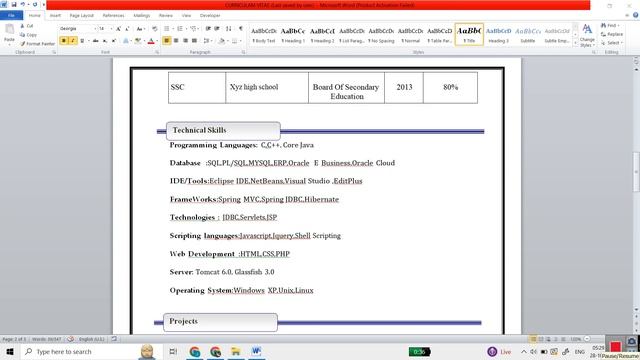Click the Task View taskbar icon
Viewport: 640px width, 360px height.
point(173,351)
